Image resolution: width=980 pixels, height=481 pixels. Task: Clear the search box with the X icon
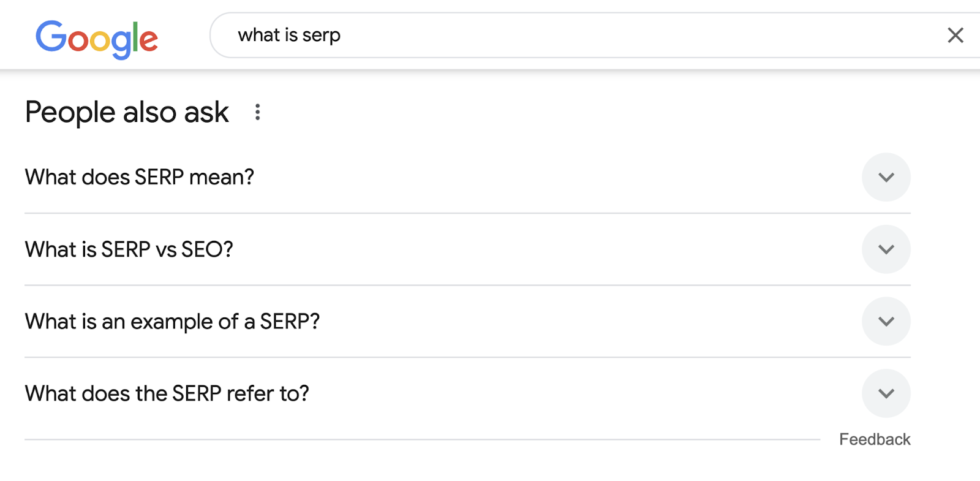click(955, 36)
